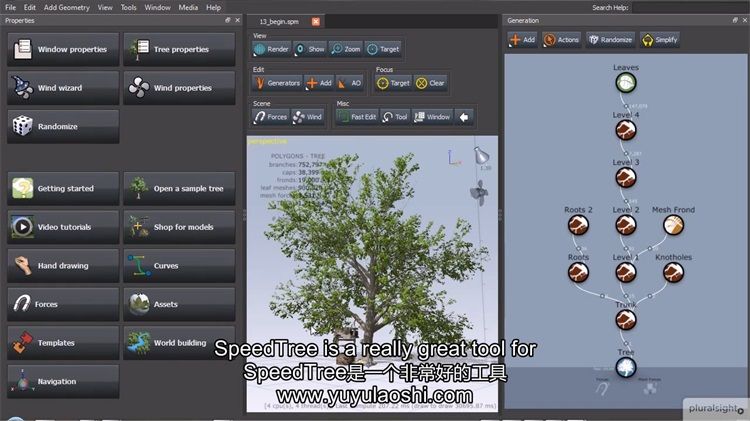Select the Roots 2 node
This screenshot has width=750, height=421.
click(x=578, y=225)
